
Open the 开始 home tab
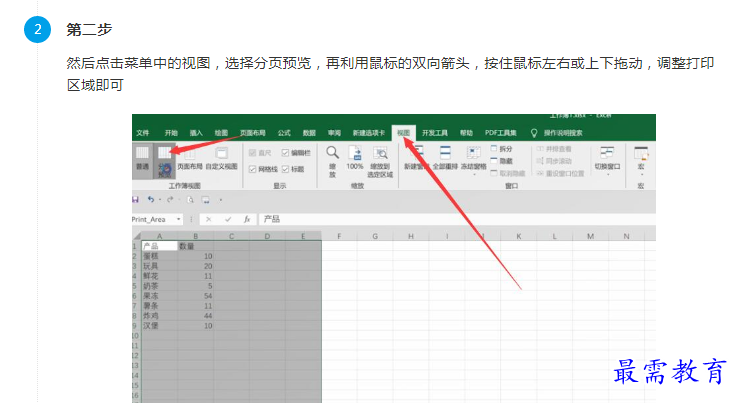tap(171, 133)
